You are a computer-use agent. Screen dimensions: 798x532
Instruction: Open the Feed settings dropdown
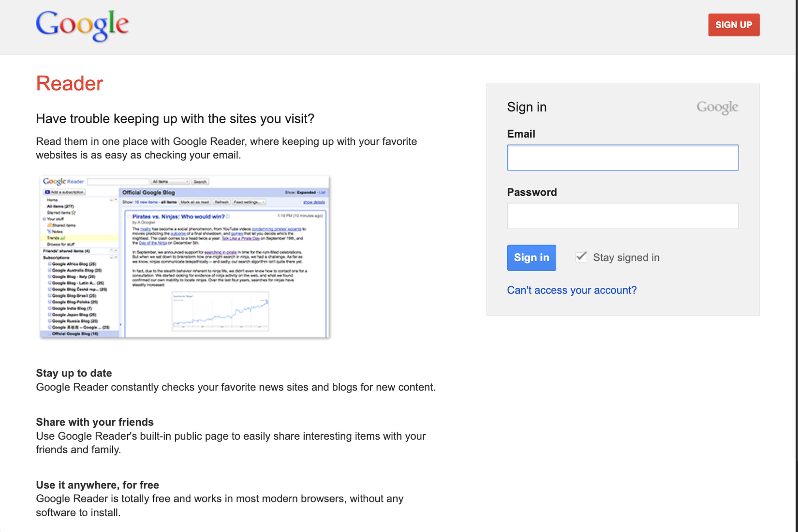tap(249, 201)
